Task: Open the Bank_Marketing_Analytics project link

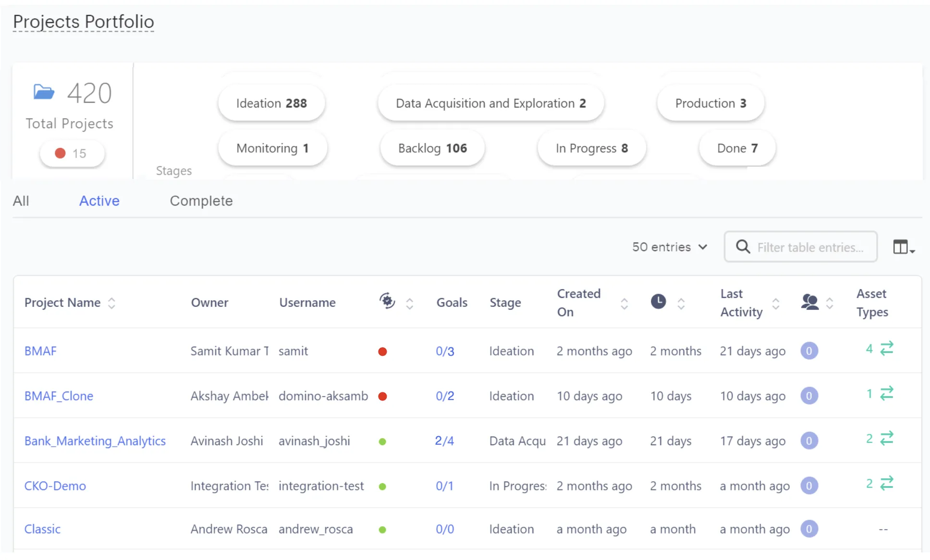Action: (x=95, y=441)
